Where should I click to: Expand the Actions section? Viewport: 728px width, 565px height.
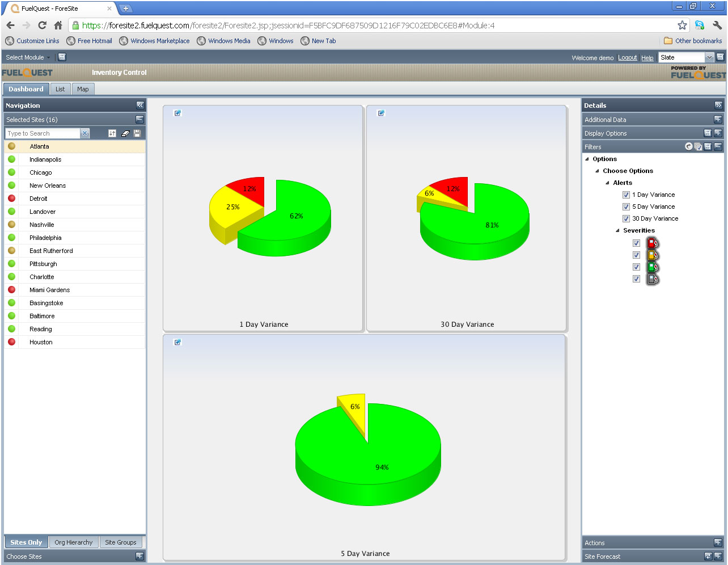coord(718,542)
